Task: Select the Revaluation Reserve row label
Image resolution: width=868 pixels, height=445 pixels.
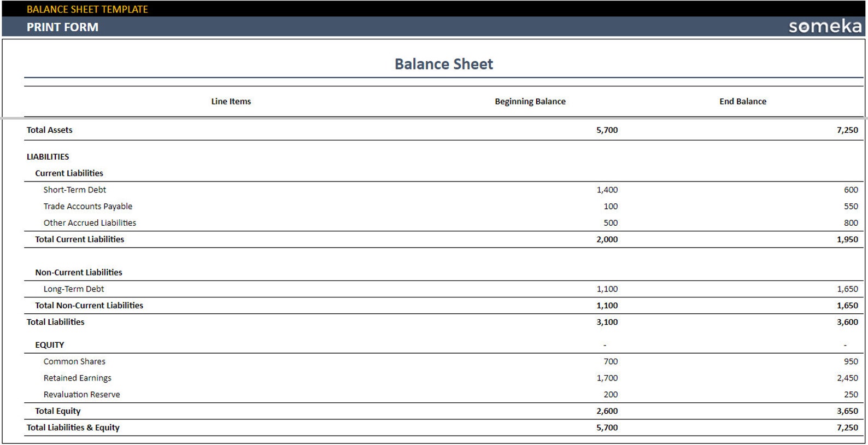Action: 81,395
